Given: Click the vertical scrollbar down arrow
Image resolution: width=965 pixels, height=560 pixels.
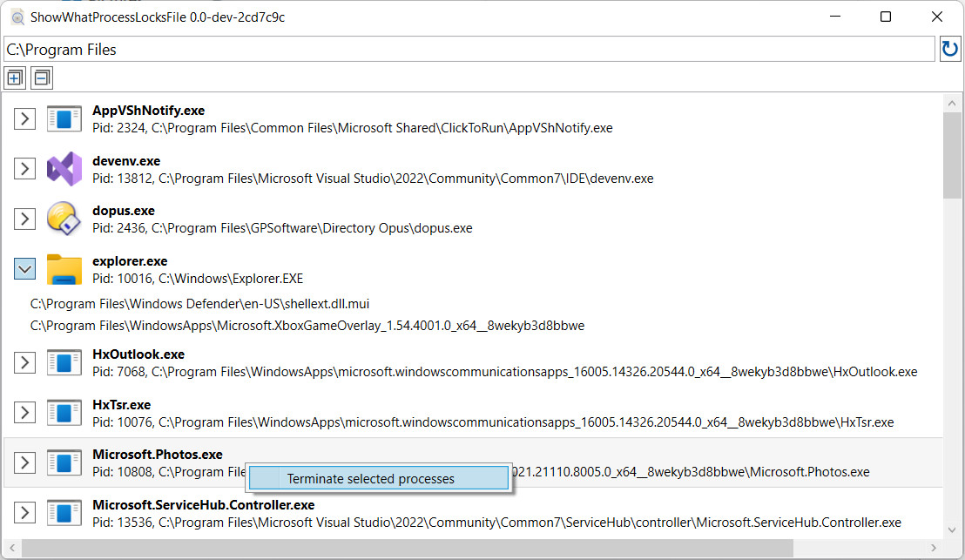Looking at the screenshot, I should coord(952,530).
